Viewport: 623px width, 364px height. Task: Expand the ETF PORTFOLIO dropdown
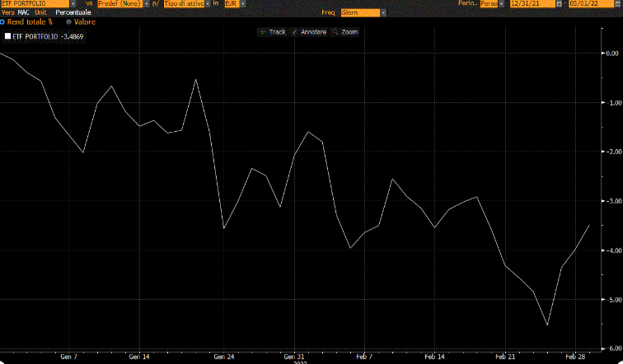tap(76, 4)
